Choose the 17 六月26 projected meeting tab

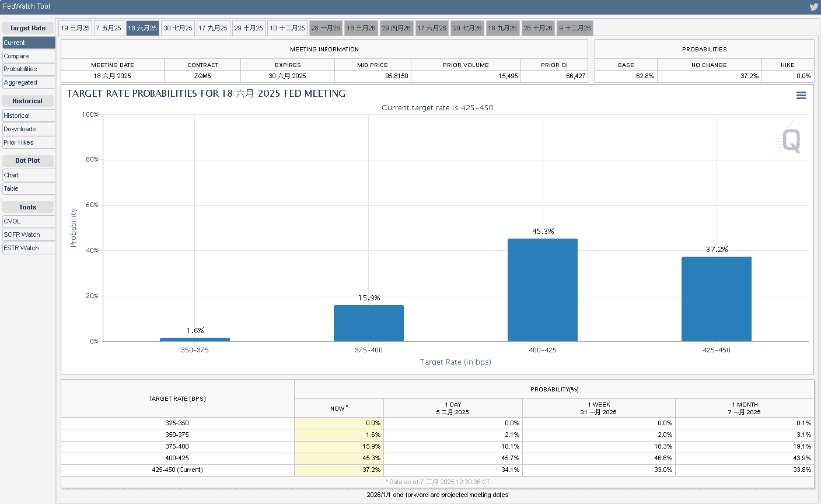click(x=432, y=28)
